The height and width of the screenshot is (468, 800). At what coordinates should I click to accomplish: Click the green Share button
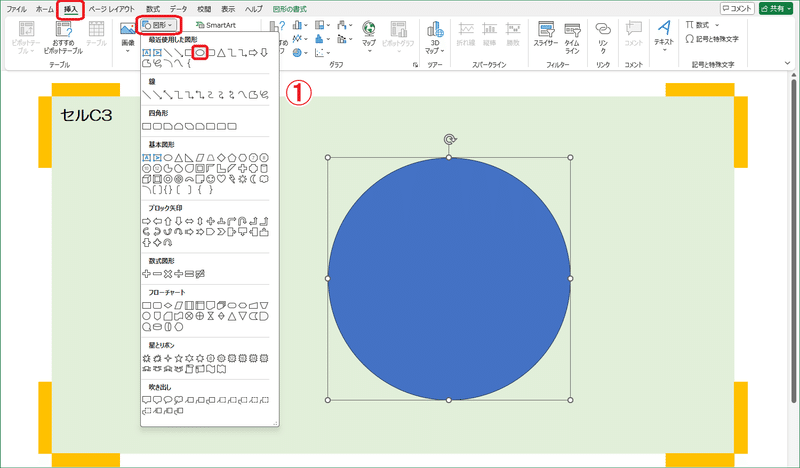coord(776,9)
